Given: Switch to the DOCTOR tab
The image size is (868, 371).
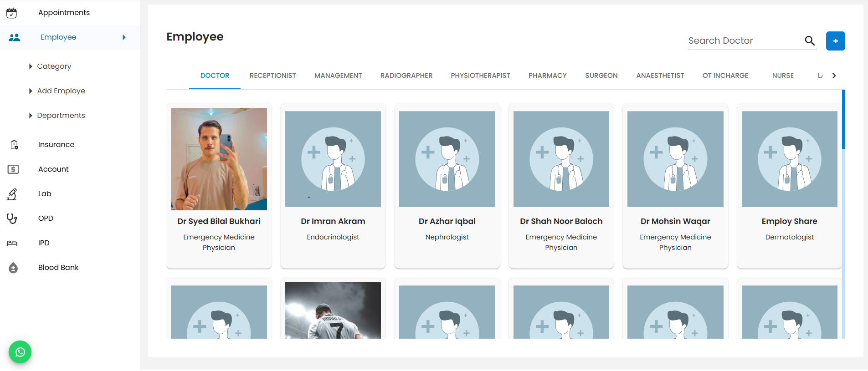Looking at the screenshot, I should click(x=215, y=76).
